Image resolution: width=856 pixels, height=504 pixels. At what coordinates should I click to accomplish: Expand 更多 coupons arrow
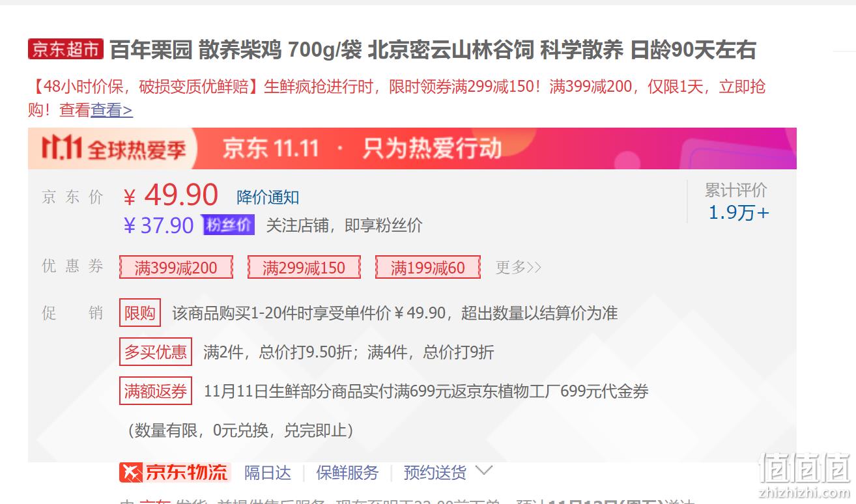pos(519,267)
